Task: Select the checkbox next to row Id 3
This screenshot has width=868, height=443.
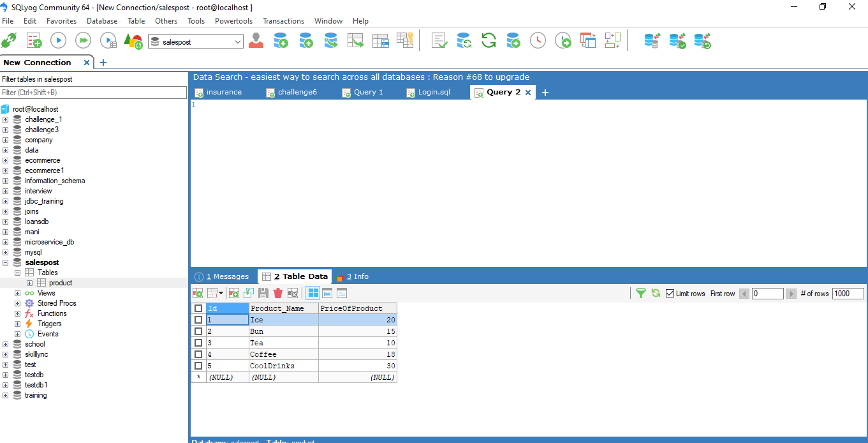Action: click(198, 343)
